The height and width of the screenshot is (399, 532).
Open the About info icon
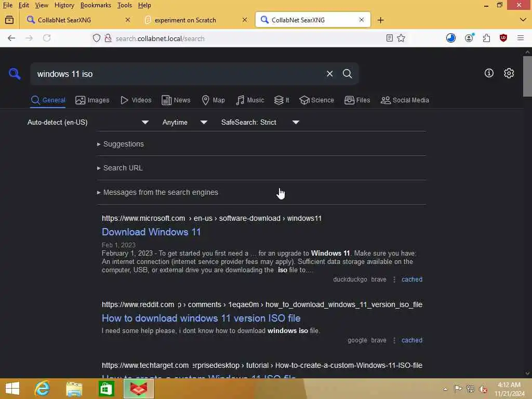pos(489,73)
